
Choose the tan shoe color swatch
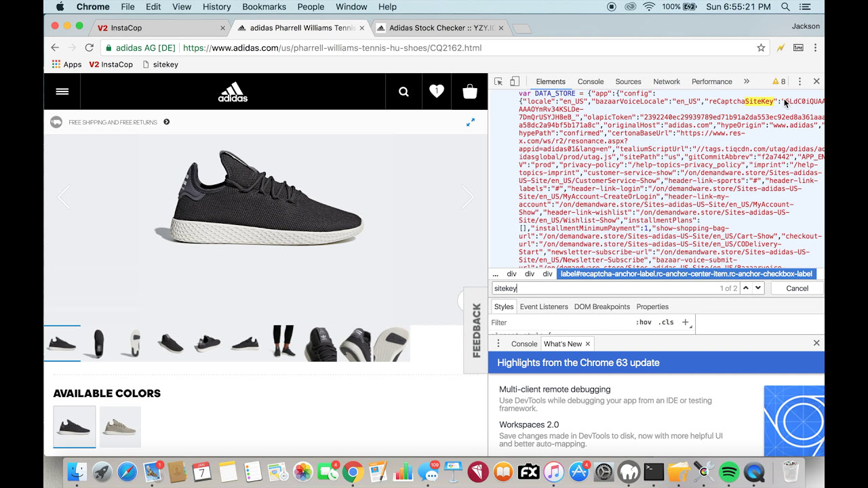click(120, 427)
